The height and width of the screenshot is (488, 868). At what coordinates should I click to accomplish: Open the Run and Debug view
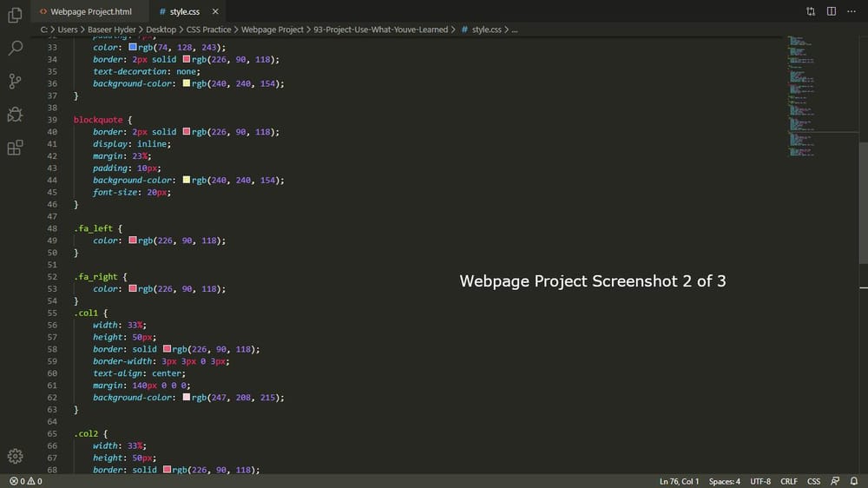point(15,114)
